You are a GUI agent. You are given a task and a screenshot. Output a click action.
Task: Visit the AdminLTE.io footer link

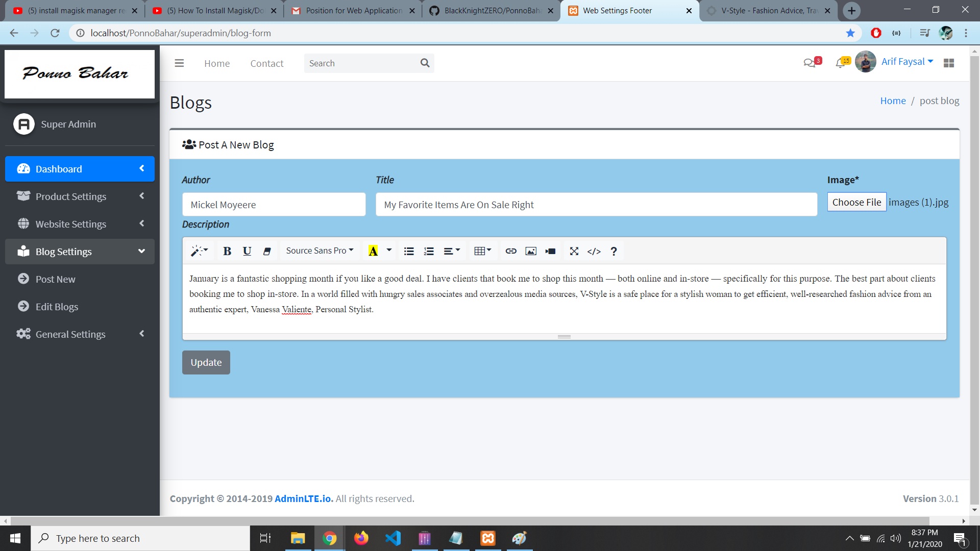[303, 498]
